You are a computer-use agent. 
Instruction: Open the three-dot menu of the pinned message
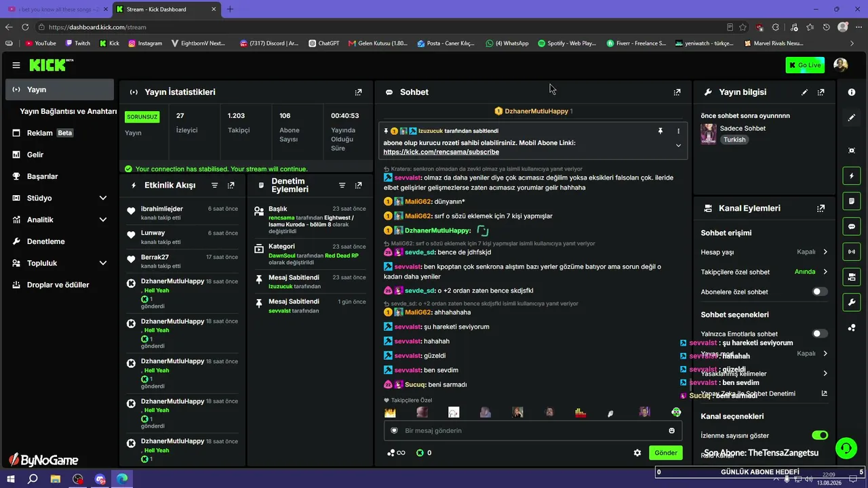click(678, 131)
